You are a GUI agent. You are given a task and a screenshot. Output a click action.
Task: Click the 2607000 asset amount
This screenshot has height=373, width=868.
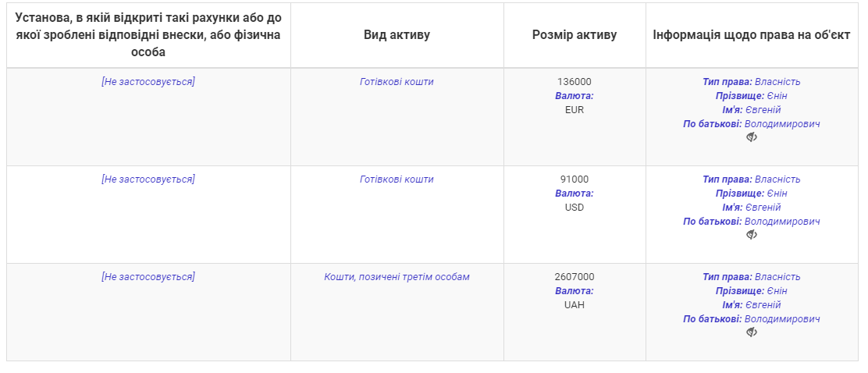(575, 277)
